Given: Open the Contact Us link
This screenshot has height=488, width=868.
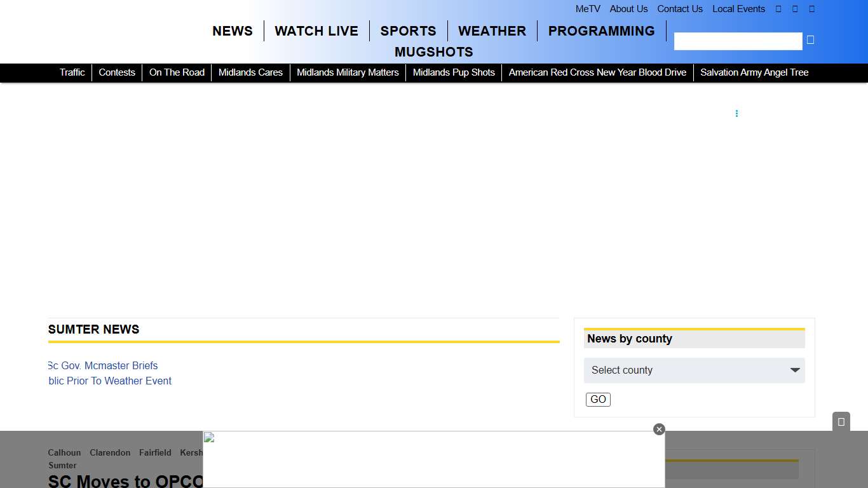Looking at the screenshot, I should click(680, 9).
